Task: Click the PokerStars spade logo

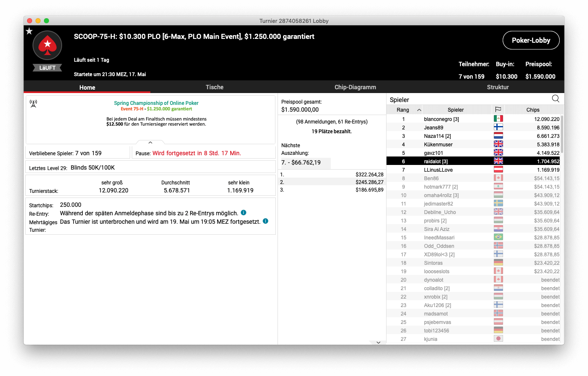Action: 47,45
